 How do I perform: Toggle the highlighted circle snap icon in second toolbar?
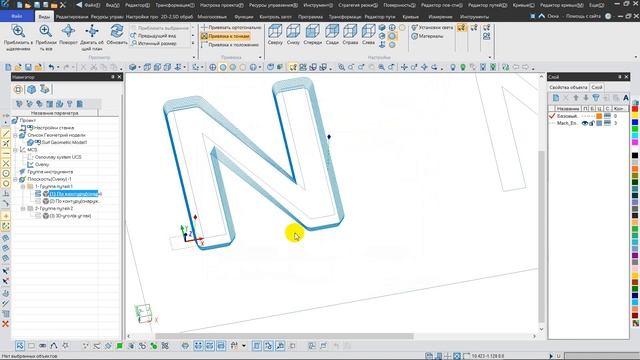click(223, 67)
